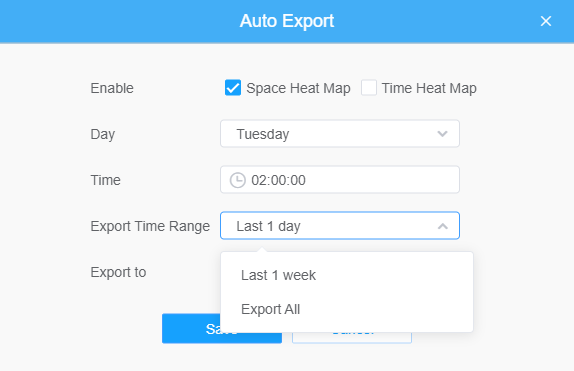Click the Space Heat Map label text
This screenshot has width=574, height=371.
click(x=298, y=88)
